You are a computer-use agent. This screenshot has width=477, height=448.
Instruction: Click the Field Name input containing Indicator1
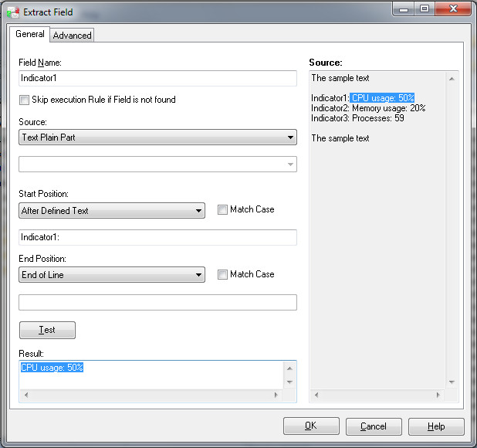[157, 78]
